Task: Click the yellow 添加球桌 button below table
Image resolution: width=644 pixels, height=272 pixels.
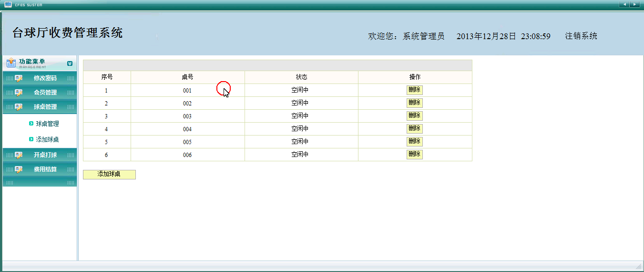Action: tap(109, 175)
